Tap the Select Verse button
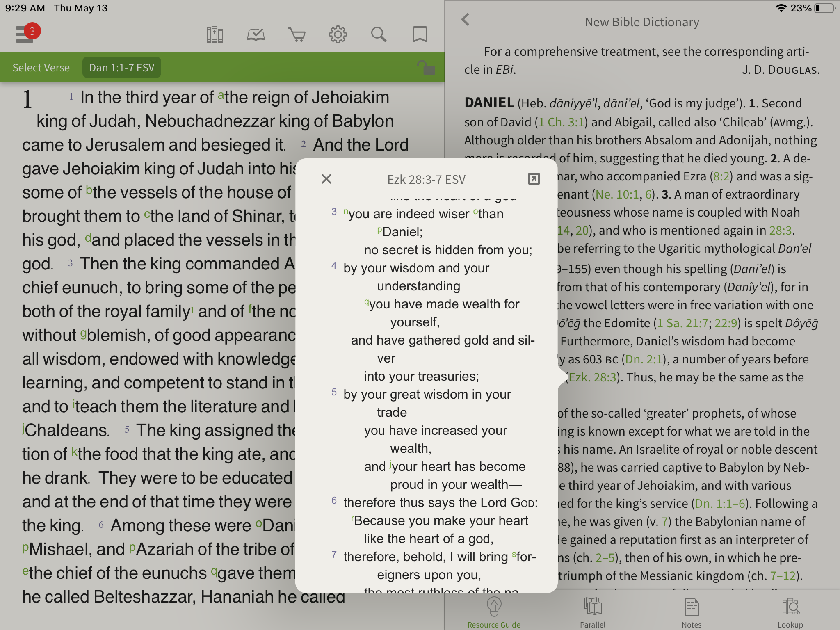840x630 pixels. click(41, 68)
